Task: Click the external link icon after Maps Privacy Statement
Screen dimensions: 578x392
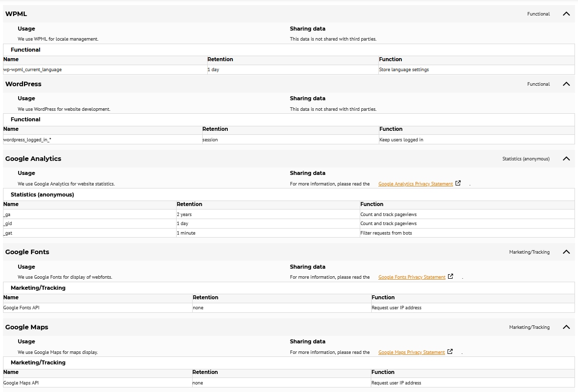Action: pos(450,351)
